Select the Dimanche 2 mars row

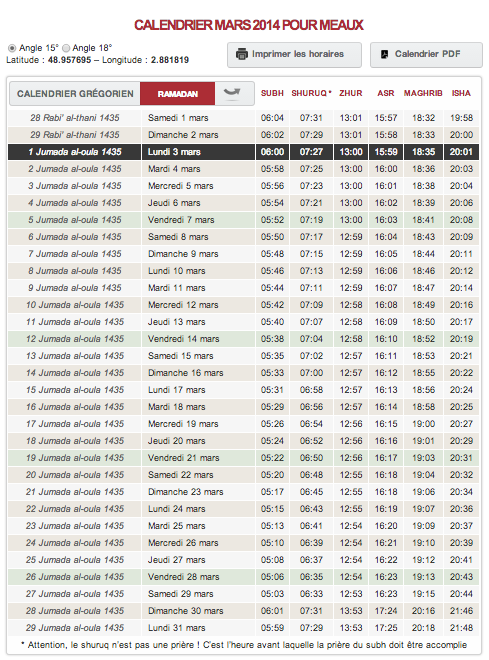coord(243,135)
